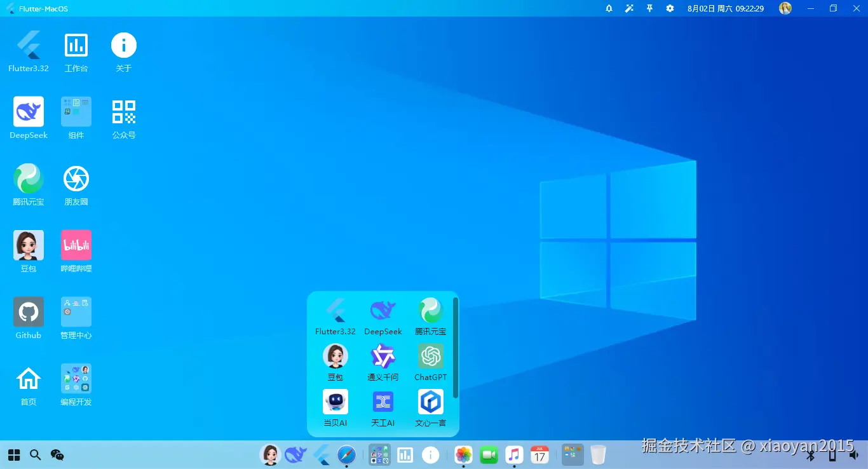Click the popup folder's vertical scrollbar

point(456,348)
